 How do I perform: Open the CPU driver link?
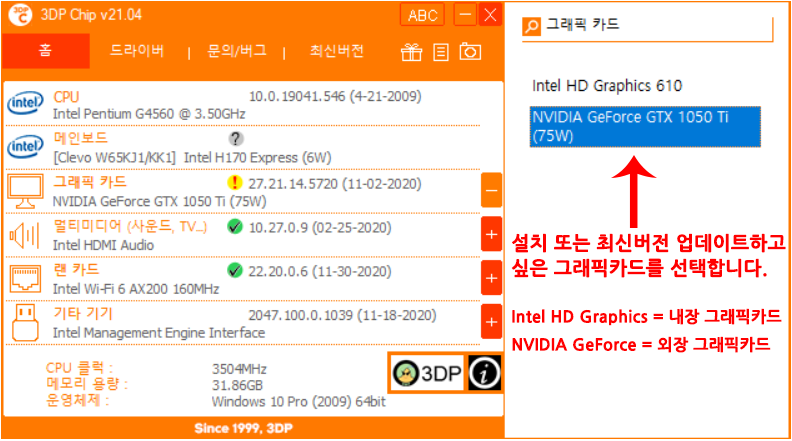[66, 96]
